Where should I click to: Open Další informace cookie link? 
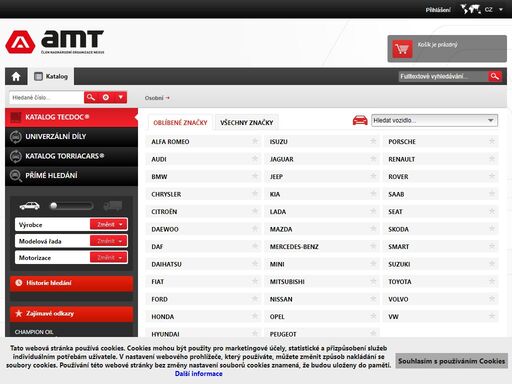click(x=199, y=374)
